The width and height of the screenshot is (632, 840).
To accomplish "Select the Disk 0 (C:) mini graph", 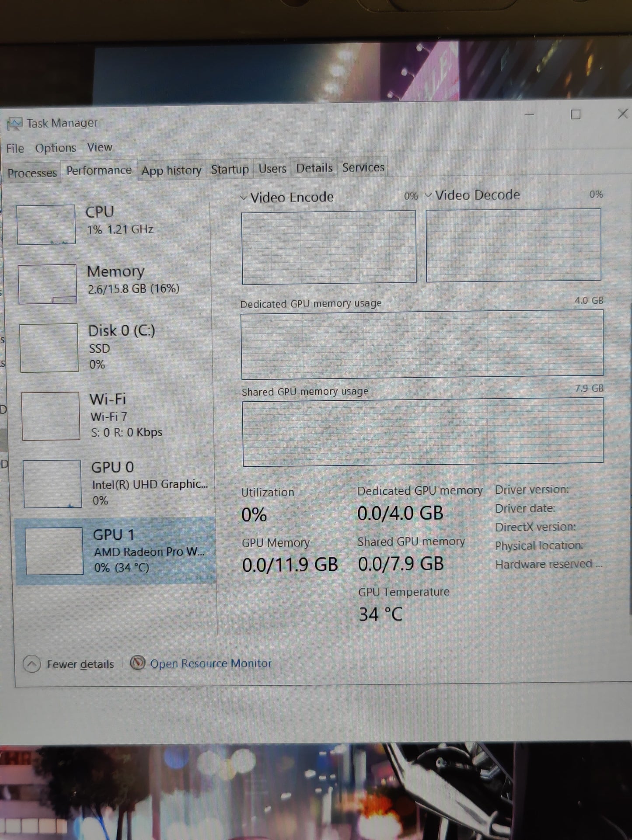I will (49, 348).
